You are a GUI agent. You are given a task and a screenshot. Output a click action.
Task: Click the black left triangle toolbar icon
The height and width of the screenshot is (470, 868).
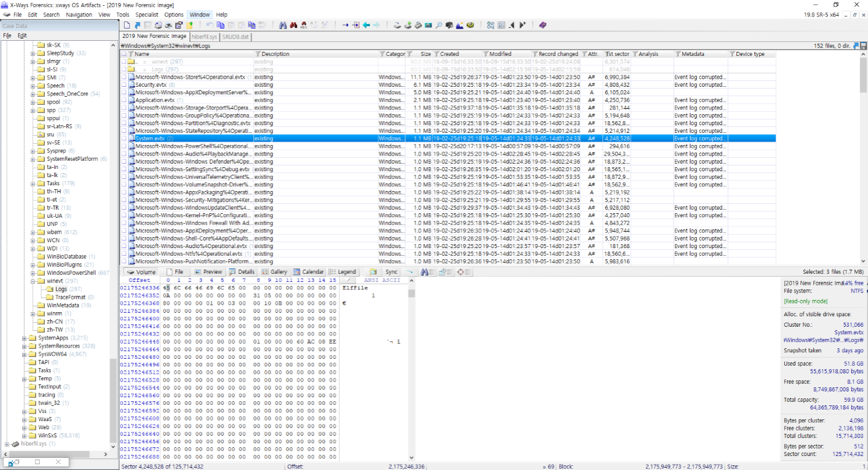coord(511,25)
